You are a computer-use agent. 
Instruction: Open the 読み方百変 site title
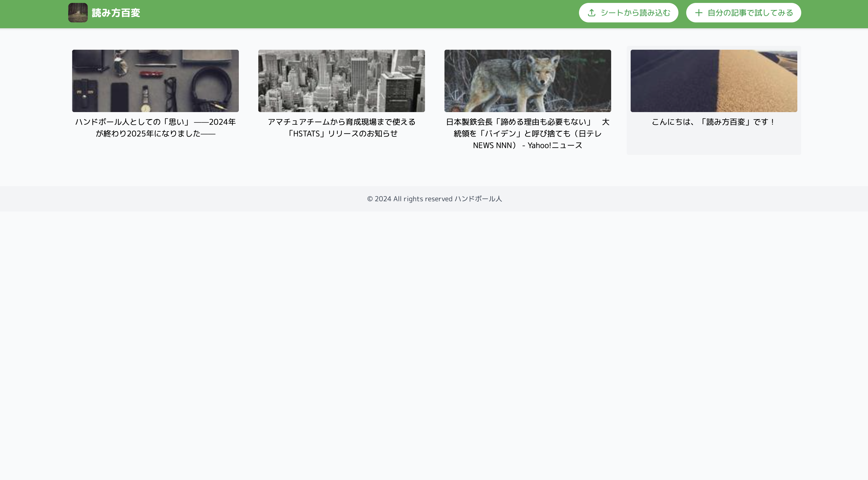coord(116,13)
